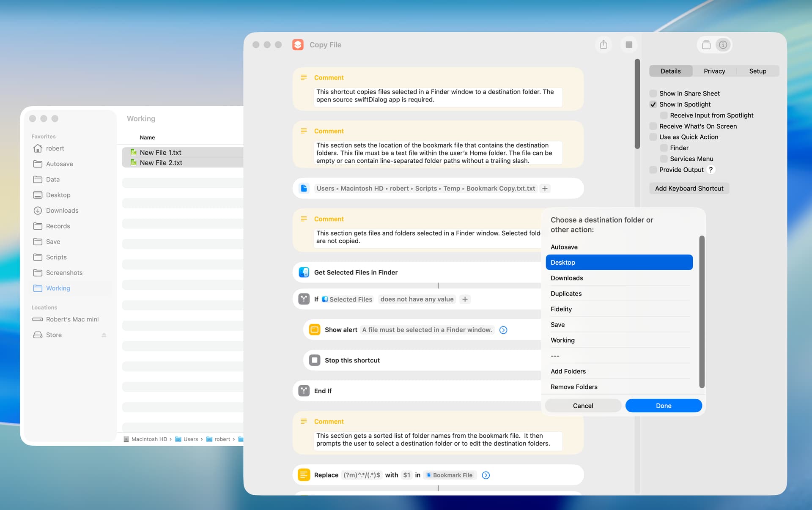Click the destination list scrollbar
Screen dimensions: 812x510
(x=702, y=312)
